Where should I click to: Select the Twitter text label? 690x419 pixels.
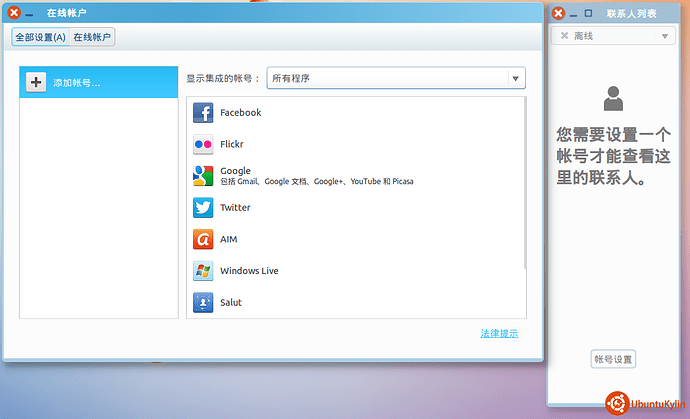235,208
